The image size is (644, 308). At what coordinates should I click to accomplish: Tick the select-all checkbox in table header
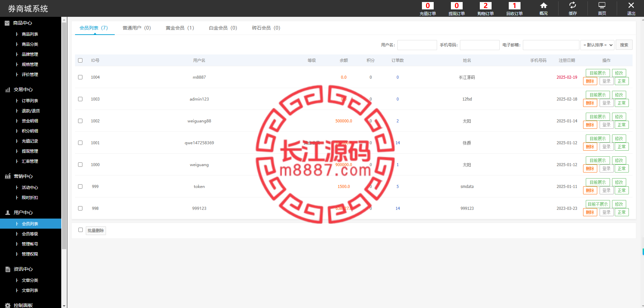pyautogui.click(x=80, y=61)
